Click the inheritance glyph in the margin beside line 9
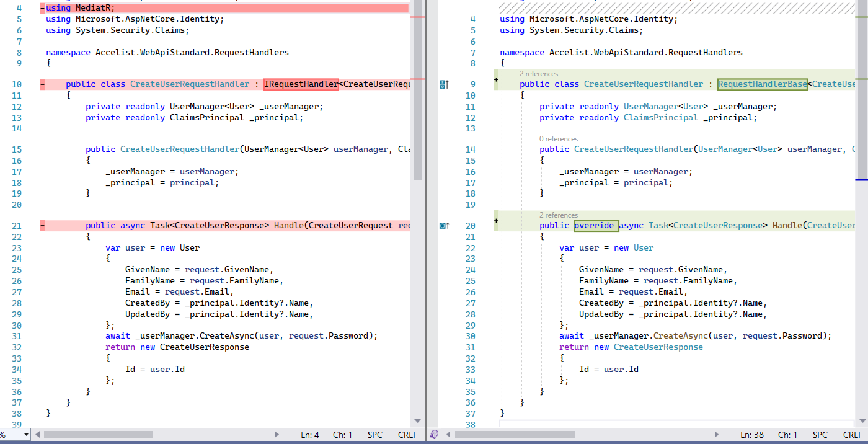 tap(444, 83)
